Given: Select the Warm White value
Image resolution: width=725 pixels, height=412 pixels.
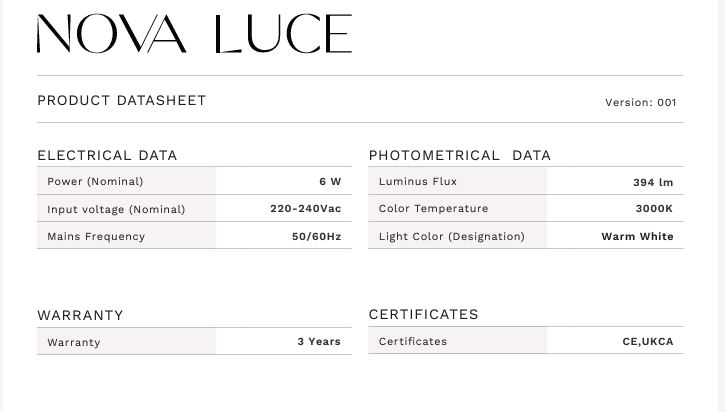Looking at the screenshot, I should coord(637,237).
